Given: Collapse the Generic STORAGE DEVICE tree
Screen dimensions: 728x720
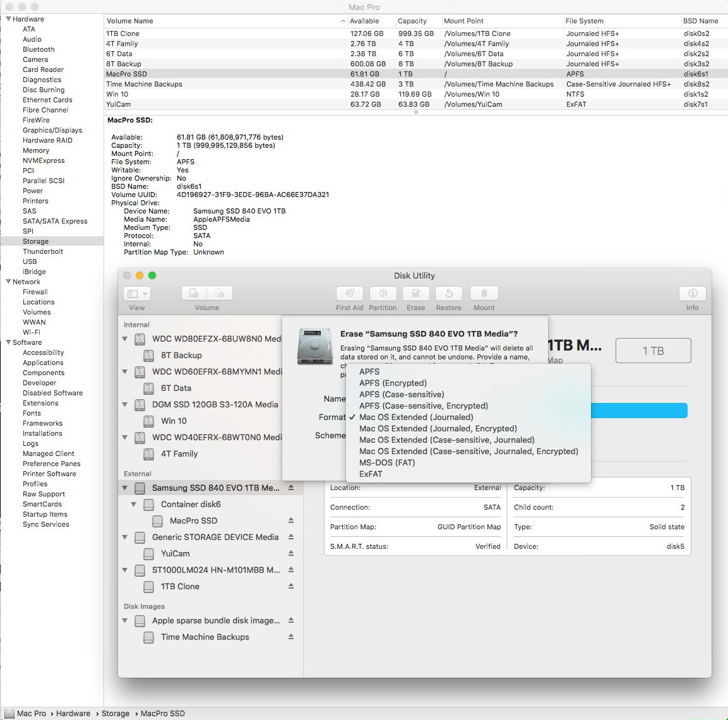Looking at the screenshot, I should pos(125,537).
